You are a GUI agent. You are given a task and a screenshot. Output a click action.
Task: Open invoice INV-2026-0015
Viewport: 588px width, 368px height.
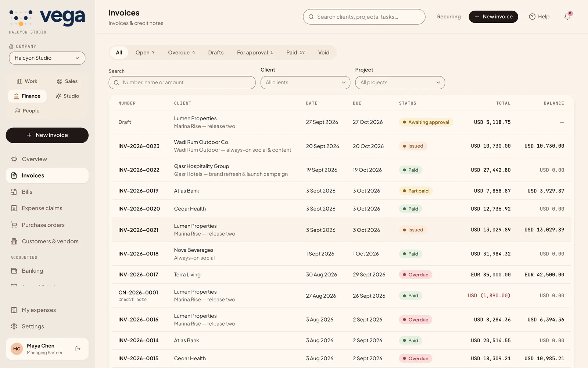coord(341,358)
